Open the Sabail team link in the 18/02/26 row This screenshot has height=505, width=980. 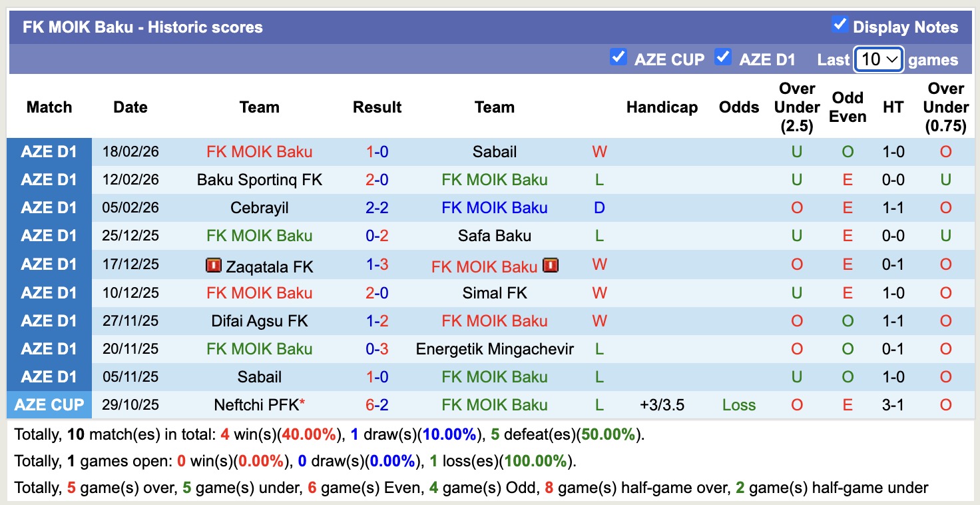[494, 152]
